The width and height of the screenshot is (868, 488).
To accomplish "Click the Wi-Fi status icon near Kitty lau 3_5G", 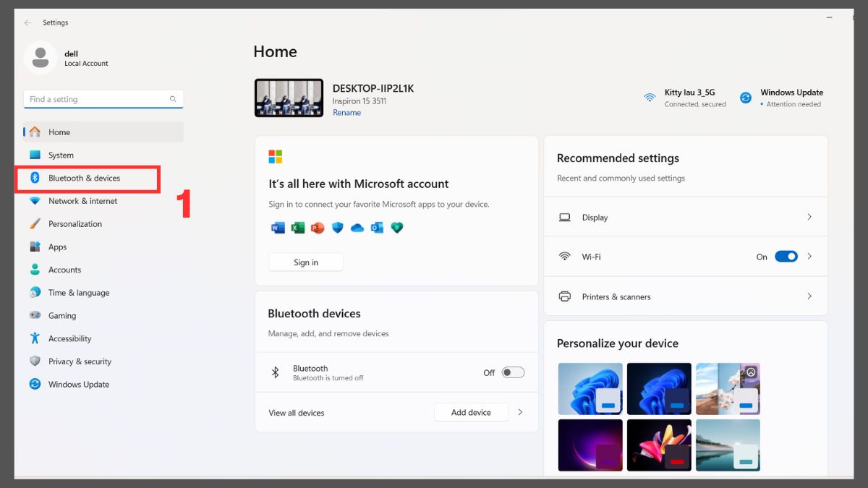I will [650, 97].
